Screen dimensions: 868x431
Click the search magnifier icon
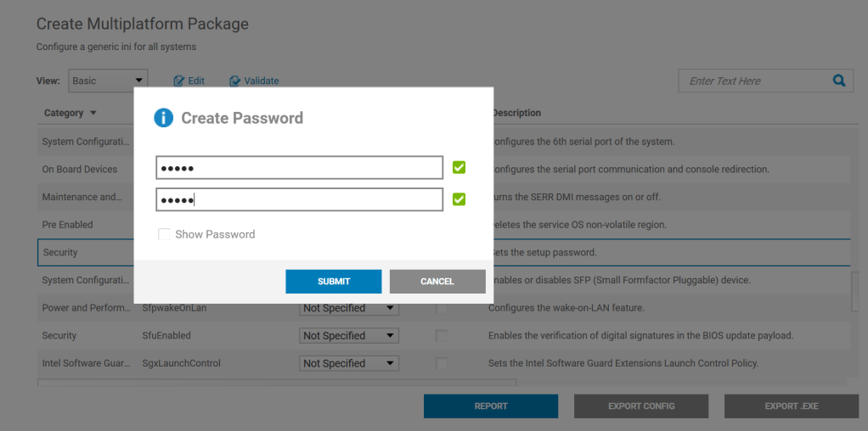839,81
